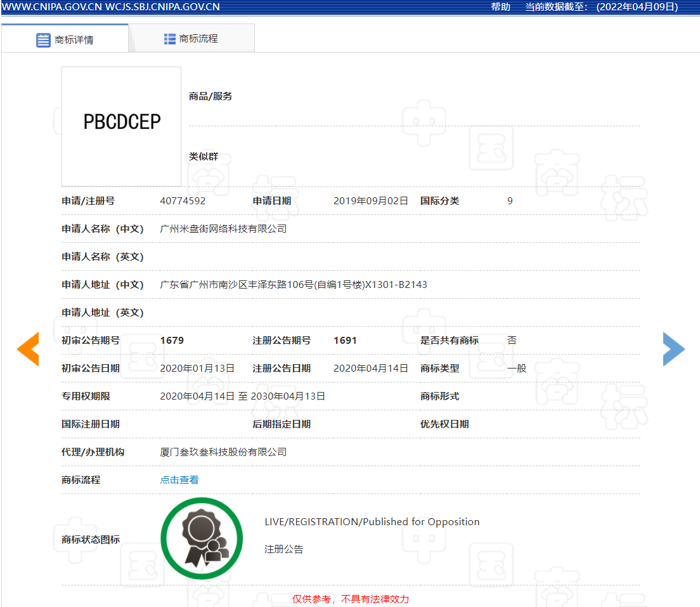700x607 pixels.
Task: Click the 注册公告 status label under the status line
Action: 283,549
